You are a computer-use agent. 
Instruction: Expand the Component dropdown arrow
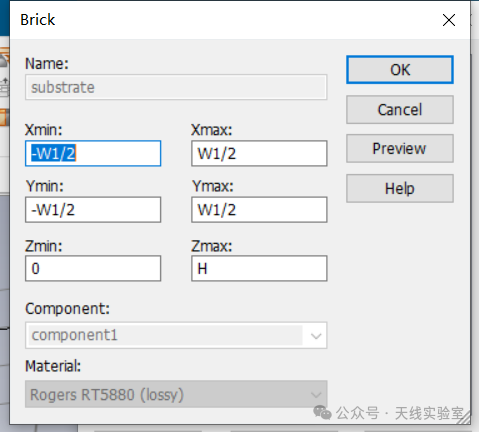pos(316,335)
